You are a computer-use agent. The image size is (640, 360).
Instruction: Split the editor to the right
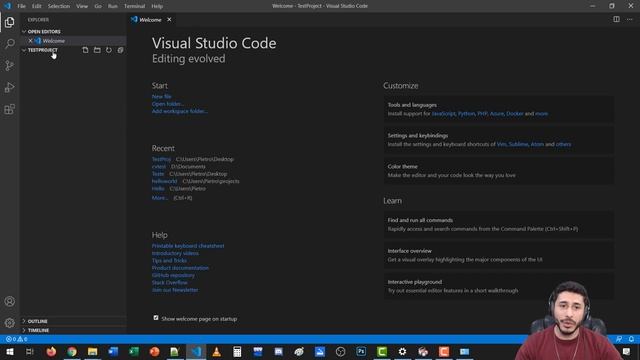click(616, 20)
